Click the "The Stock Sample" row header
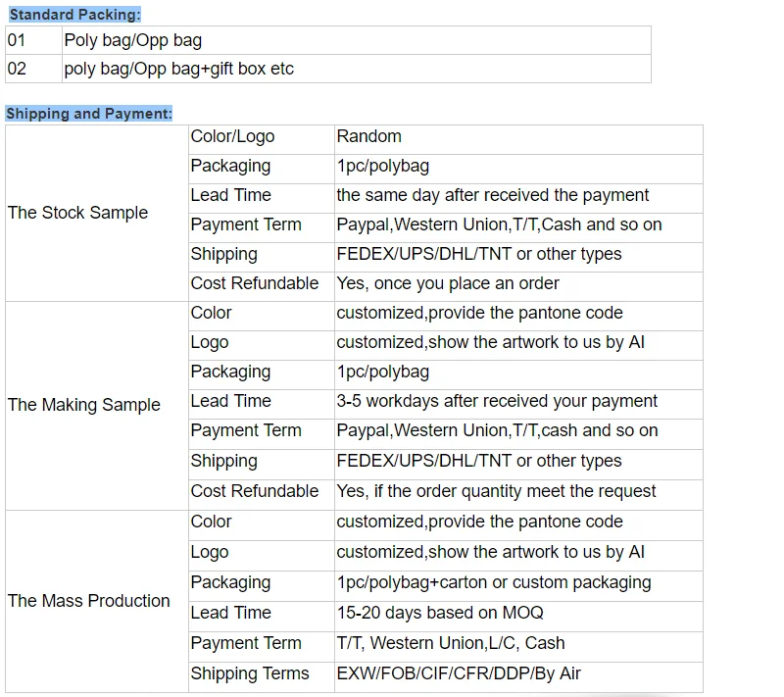 point(77,213)
